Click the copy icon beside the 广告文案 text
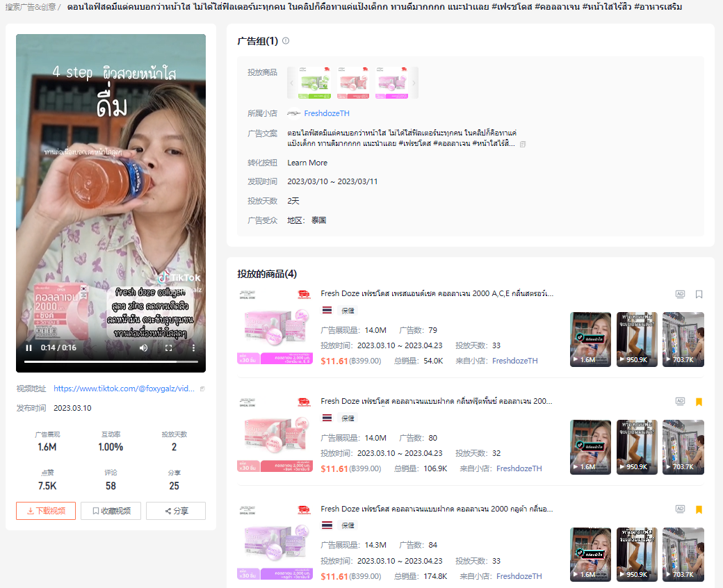 click(523, 144)
